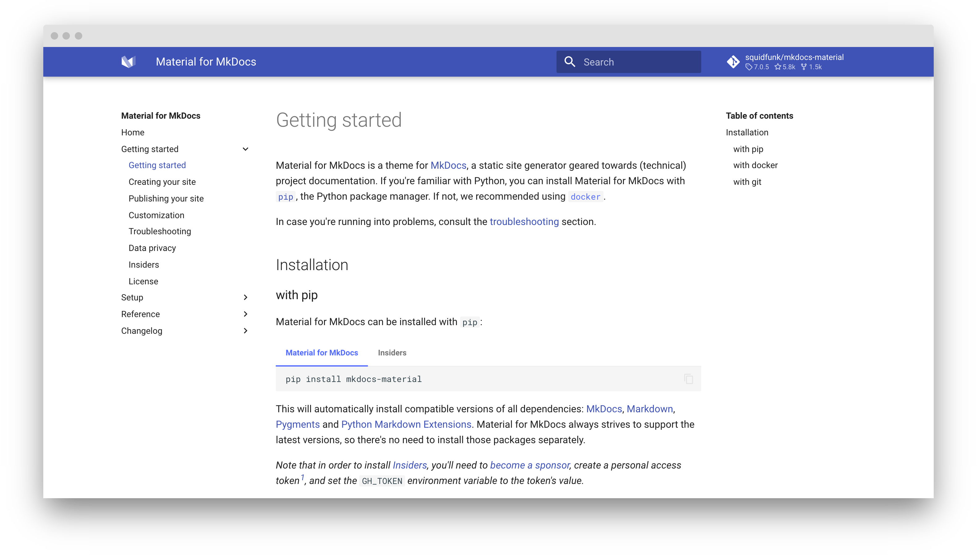Viewport: 977px width, 560px height.
Task: Click the version tag icon showing 7.0.5
Action: pos(749,67)
